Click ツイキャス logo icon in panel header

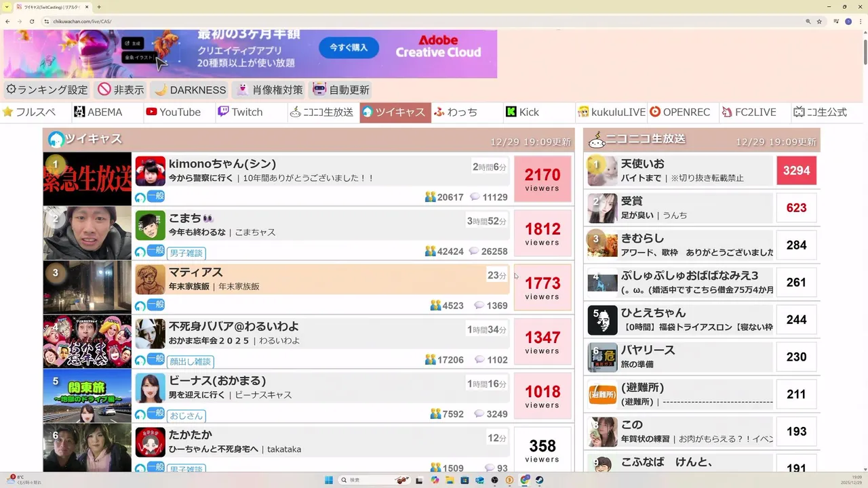point(56,140)
